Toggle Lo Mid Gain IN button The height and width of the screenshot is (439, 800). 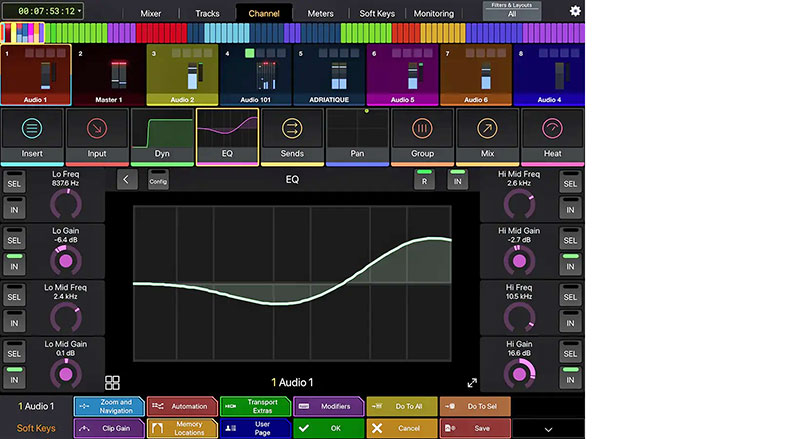pos(14,378)
